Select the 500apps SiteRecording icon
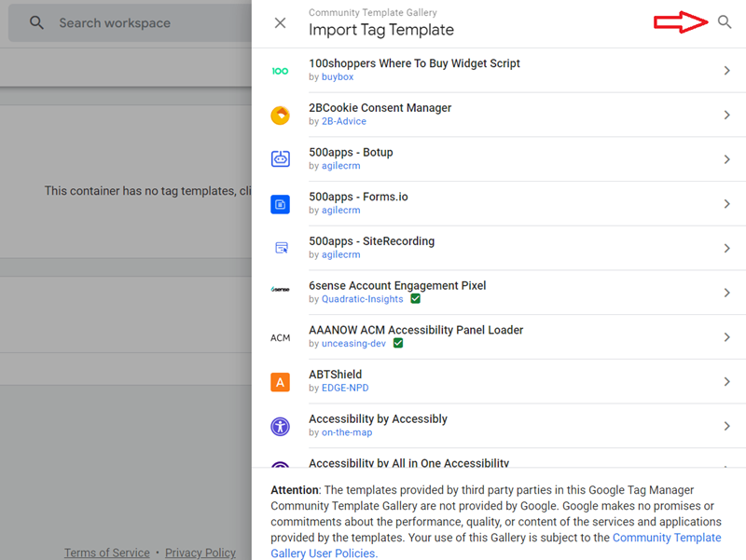The height and width of the screenshot is (560, 746). [x=280, y=248]
